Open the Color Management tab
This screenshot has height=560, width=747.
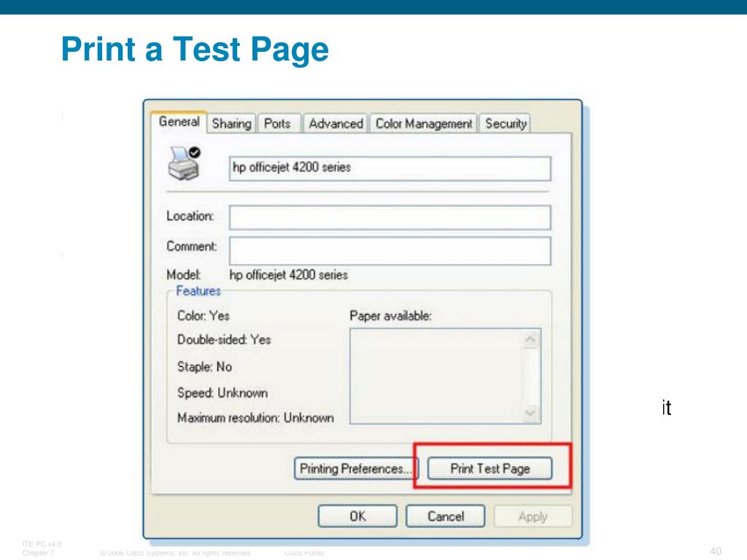point(424,124)
